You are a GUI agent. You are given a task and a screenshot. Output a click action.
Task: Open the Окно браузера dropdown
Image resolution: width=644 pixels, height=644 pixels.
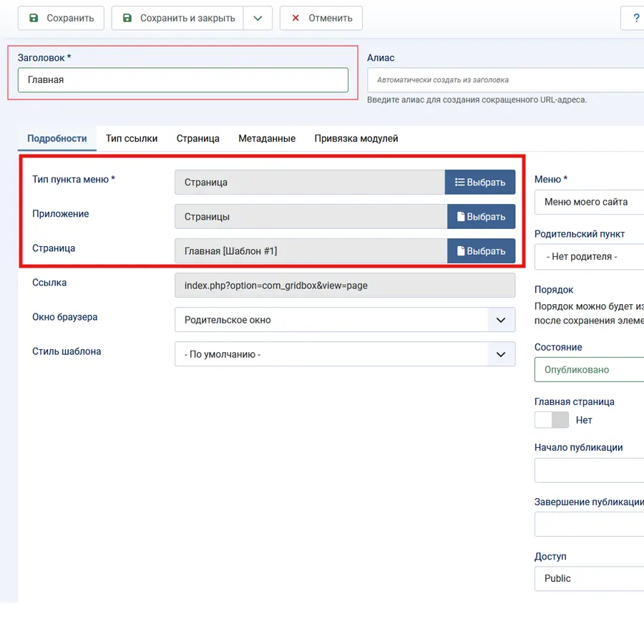click(x=344, y=320)
